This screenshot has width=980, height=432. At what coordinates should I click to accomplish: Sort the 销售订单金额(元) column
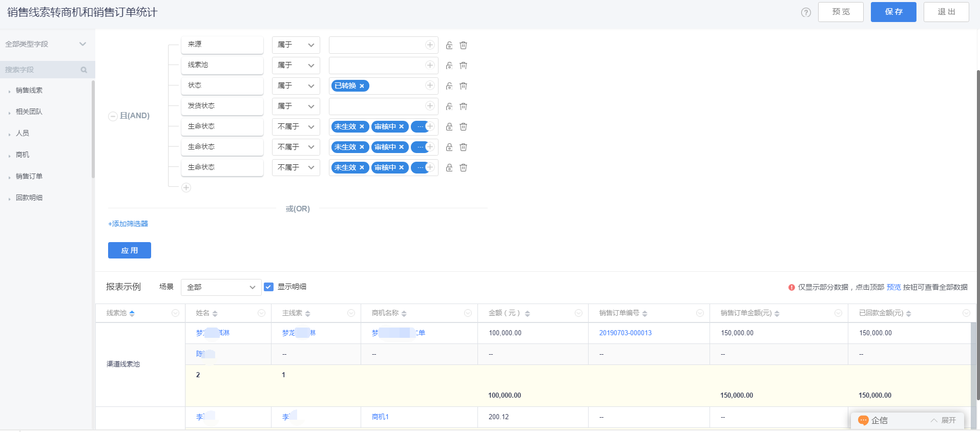777,313
